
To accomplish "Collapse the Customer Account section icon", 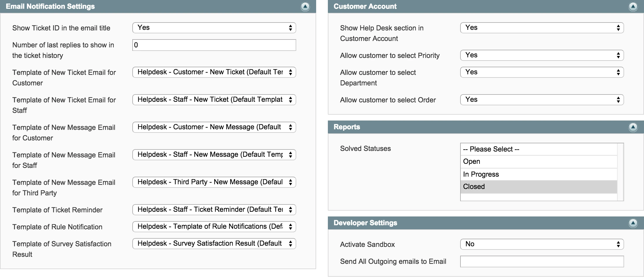I will point(633,6).
